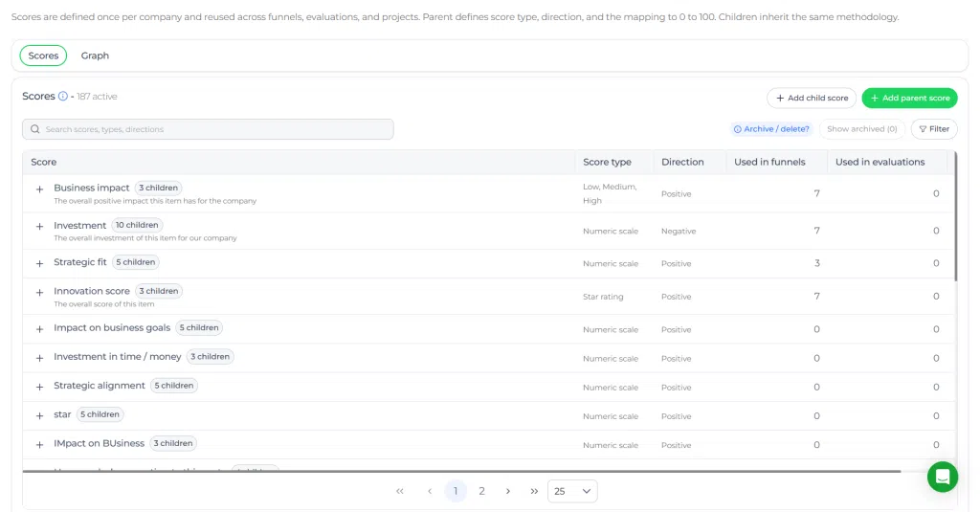980x512 pixels.
Task: Expand the Innovation score row
Action: (39, 293)
